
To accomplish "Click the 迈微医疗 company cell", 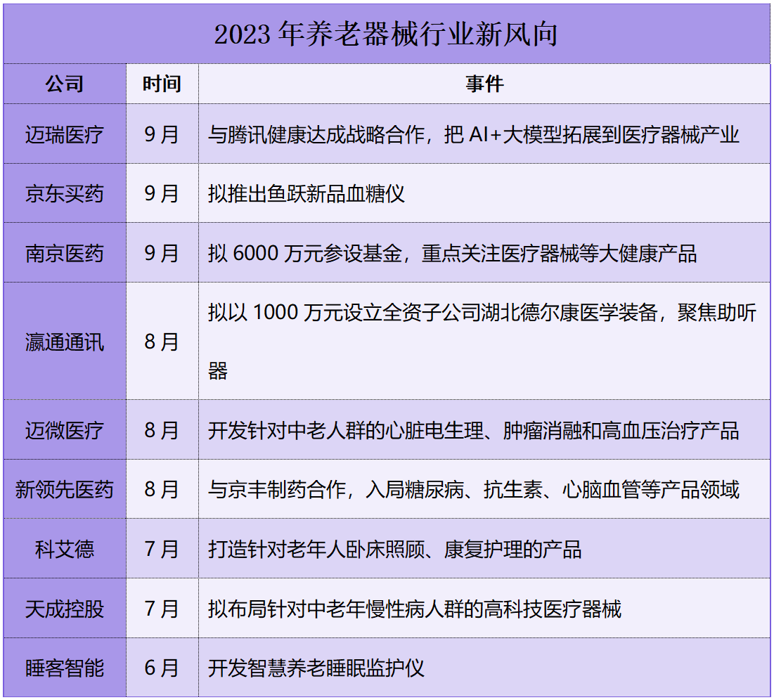I will click(x=65, y=431).
